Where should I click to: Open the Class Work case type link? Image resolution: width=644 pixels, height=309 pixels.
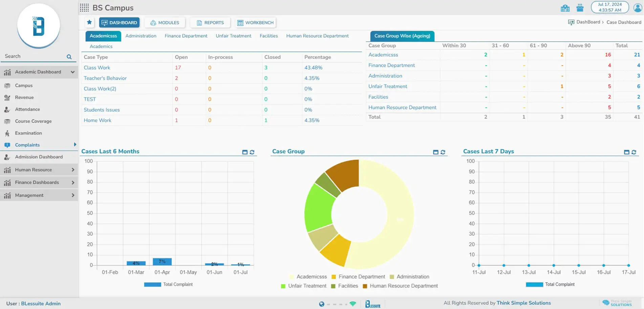click(x=97, y=68)
